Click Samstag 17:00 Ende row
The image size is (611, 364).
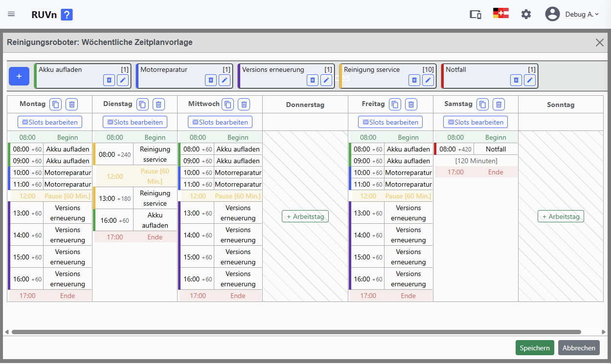(x=475, y=172)
